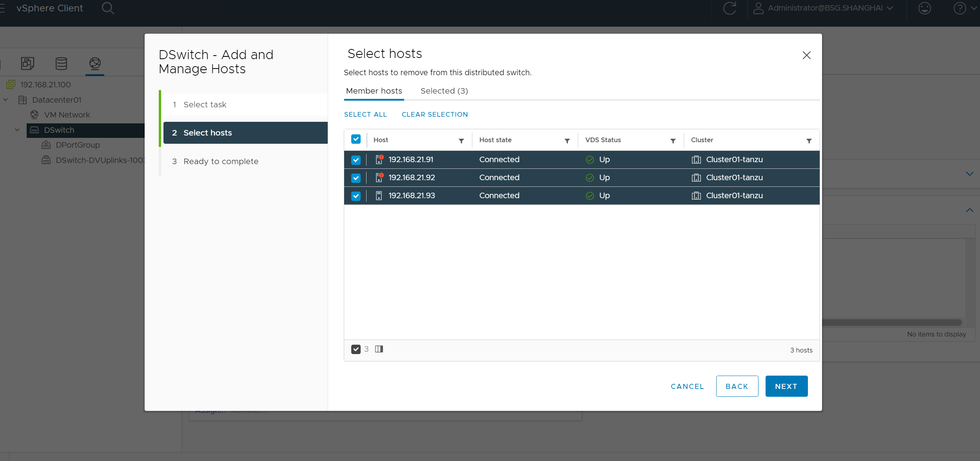Collapse the DSwitch tree node

pos(18,130)
